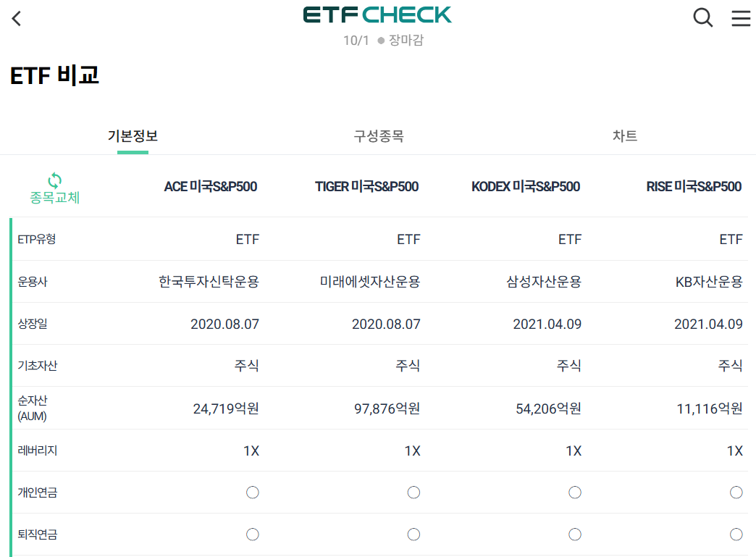Select the 퇴직연금 circle for KODEX 미국S&P500
Viewport: 756px width, 557px height.
574,535
